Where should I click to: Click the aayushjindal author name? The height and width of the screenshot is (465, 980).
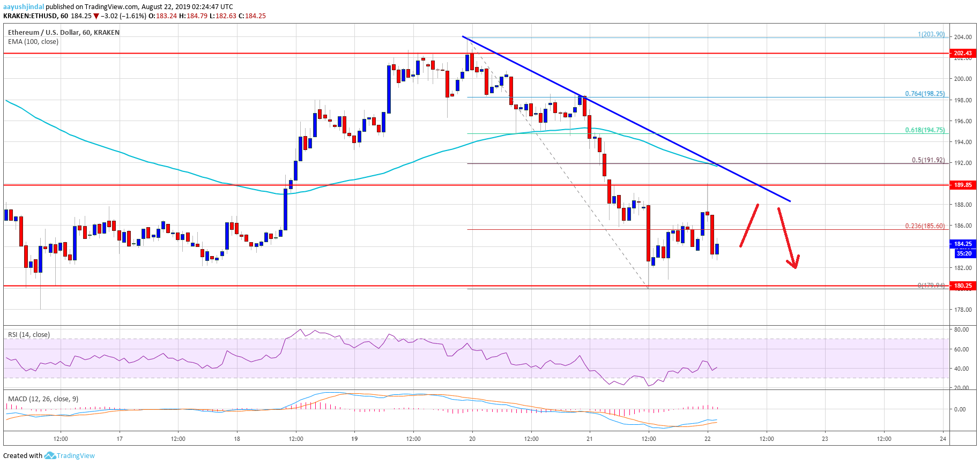click(x=24, y=6)
